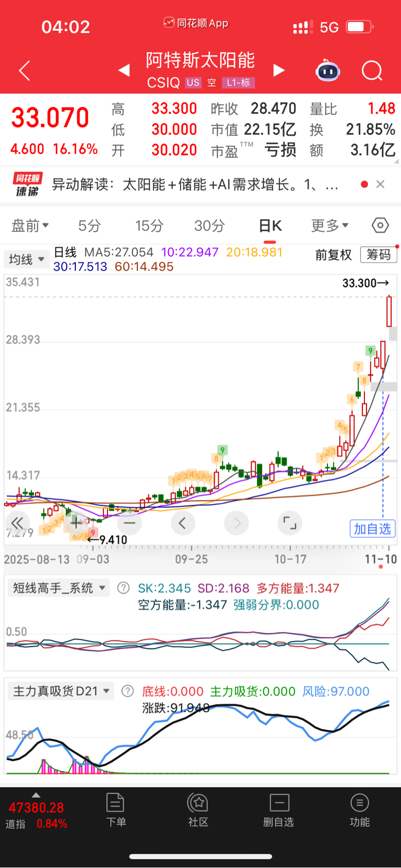Open the 社区 community tab
This screenshot has height=868, width=401.
tap(198, 810)
